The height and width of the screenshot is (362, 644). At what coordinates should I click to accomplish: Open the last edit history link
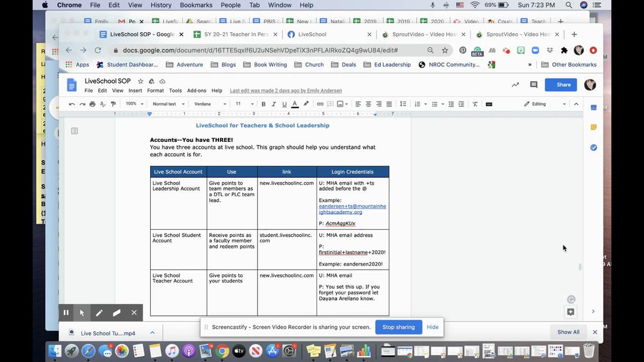coord(286,91)
